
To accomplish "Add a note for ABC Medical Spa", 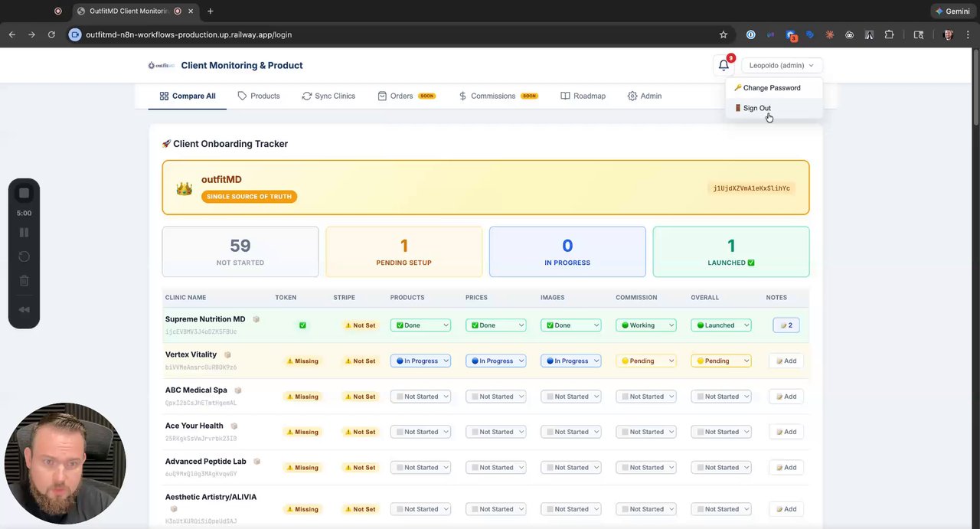I will pos(786,397).
